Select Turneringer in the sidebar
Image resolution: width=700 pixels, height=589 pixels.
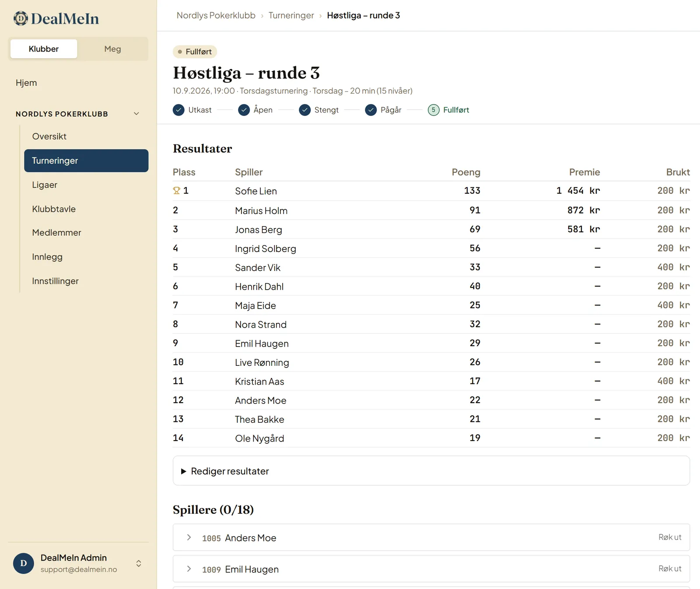click(x=86, y=161)
